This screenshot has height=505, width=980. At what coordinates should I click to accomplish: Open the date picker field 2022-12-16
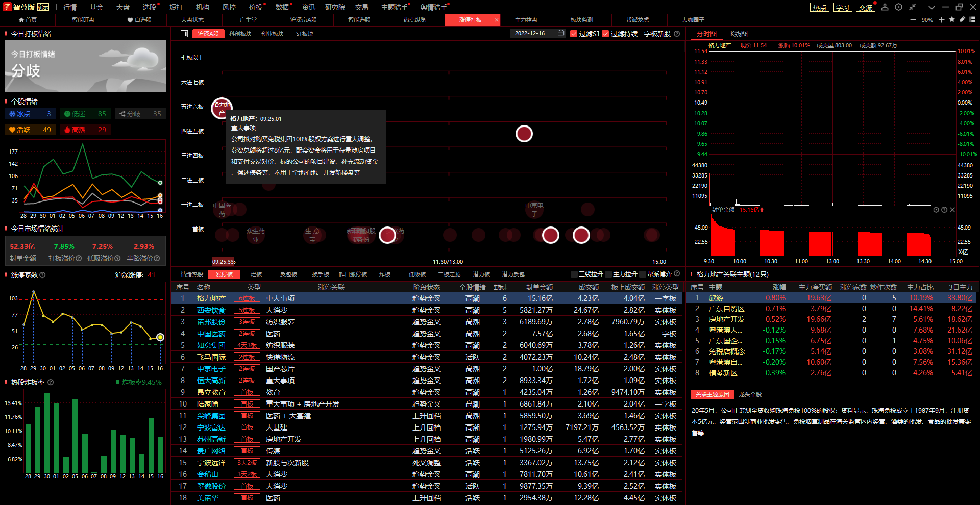coord(537,33)
